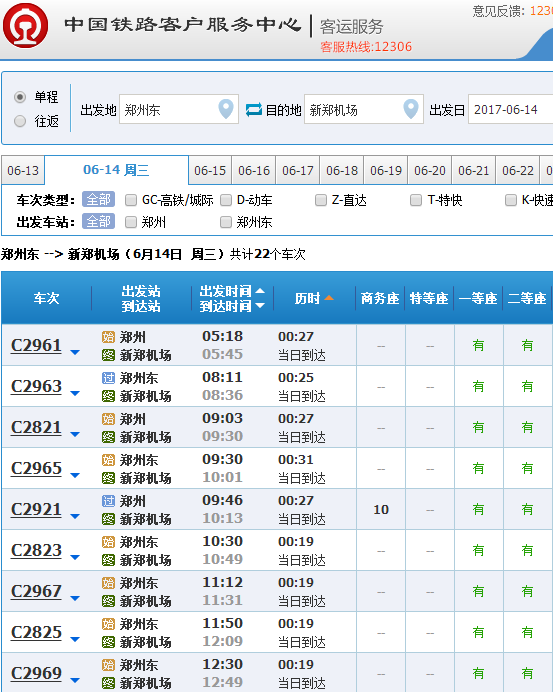The width and height of the screenshot is (553, 692).
Task: Switch to the 06-13 date tab
Action: pyautogui.click(x=23, y=170)
